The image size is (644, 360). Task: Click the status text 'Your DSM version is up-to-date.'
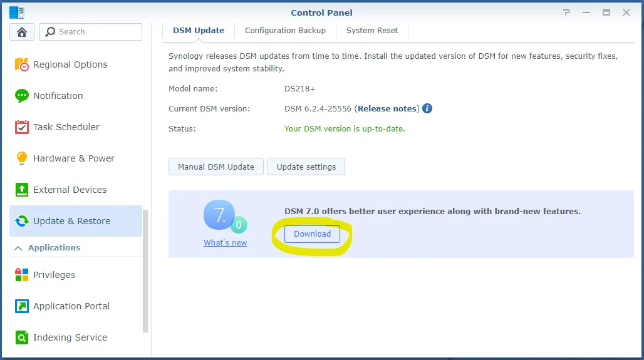[x=345, y=129]
